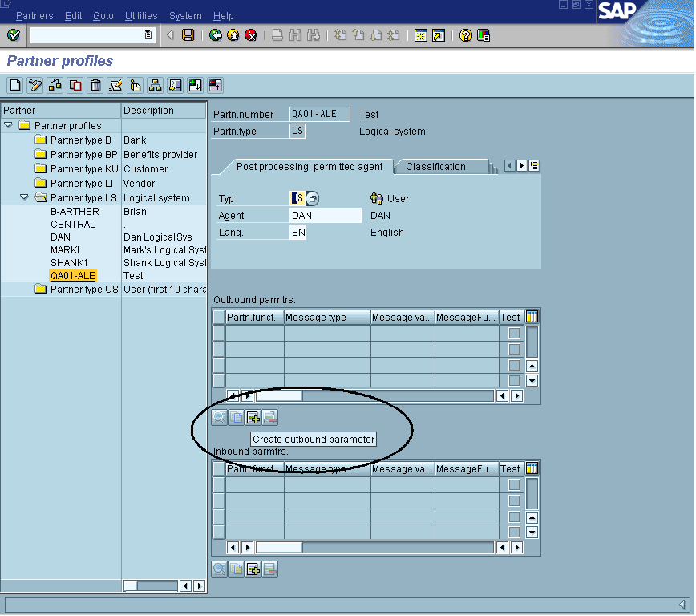The width and height of the screenshot is (696, 616).
Task: Click the column configuration icon of Inbound table
Action: 532,468
